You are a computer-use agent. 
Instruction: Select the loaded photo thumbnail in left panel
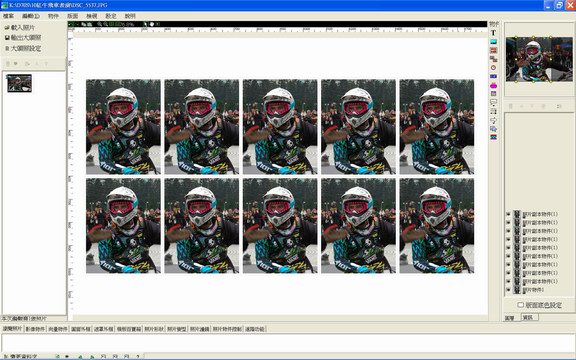coord(19,83)
